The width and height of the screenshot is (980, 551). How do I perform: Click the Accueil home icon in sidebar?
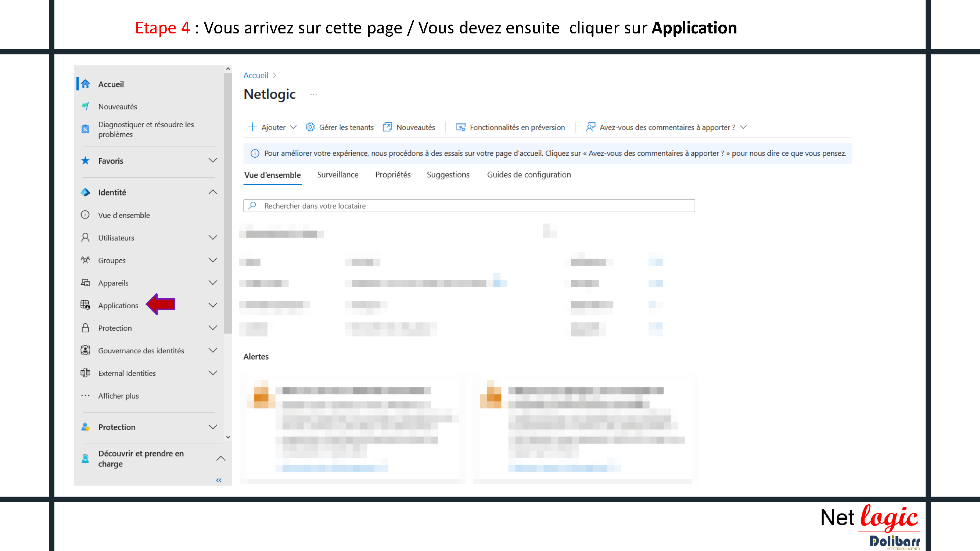click(x=85, y=84)
